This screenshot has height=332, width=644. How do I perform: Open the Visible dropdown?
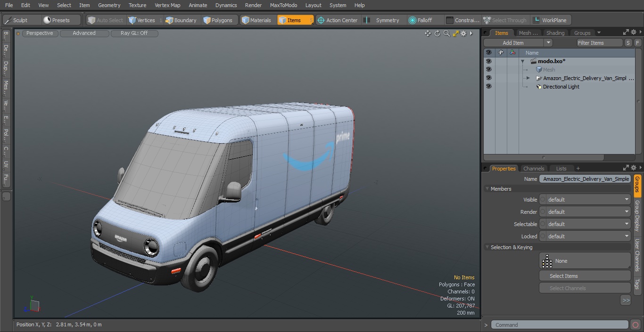click(585, 200)
